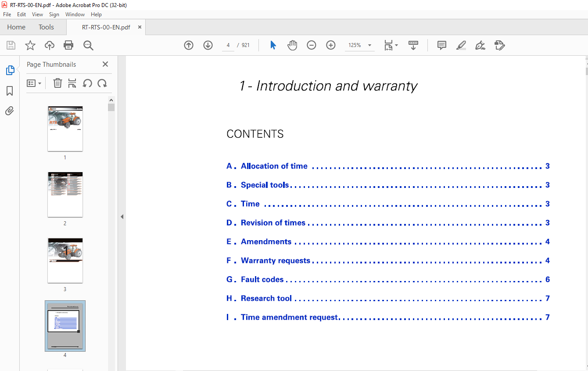This screenshot has height=371, width=588.
Task: Add a sticky note comment
Action: tap(442, 45)
